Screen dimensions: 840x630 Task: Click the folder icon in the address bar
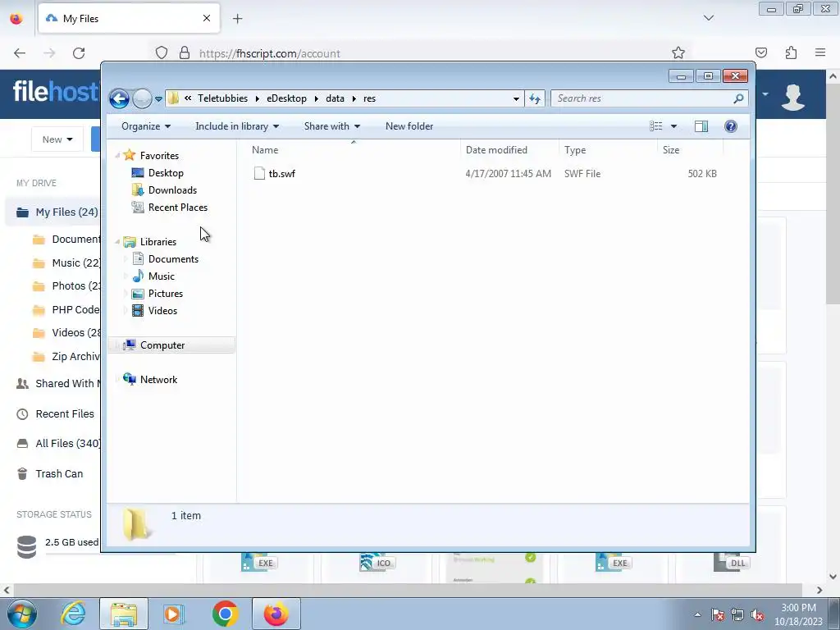coord(173,98)
